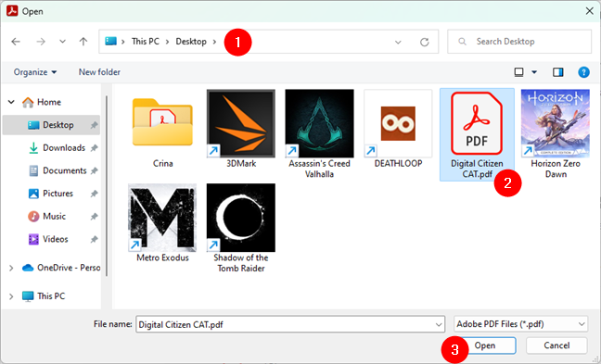Select Desktop in the navigation pane
This screenshot has width=601, height=364.
click(51, 125)
